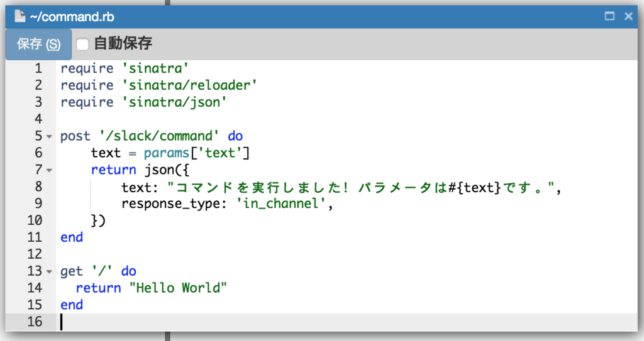Close the command.rb editor window
The width and height of the screenshot is (644, 341).
pos(628,16)
